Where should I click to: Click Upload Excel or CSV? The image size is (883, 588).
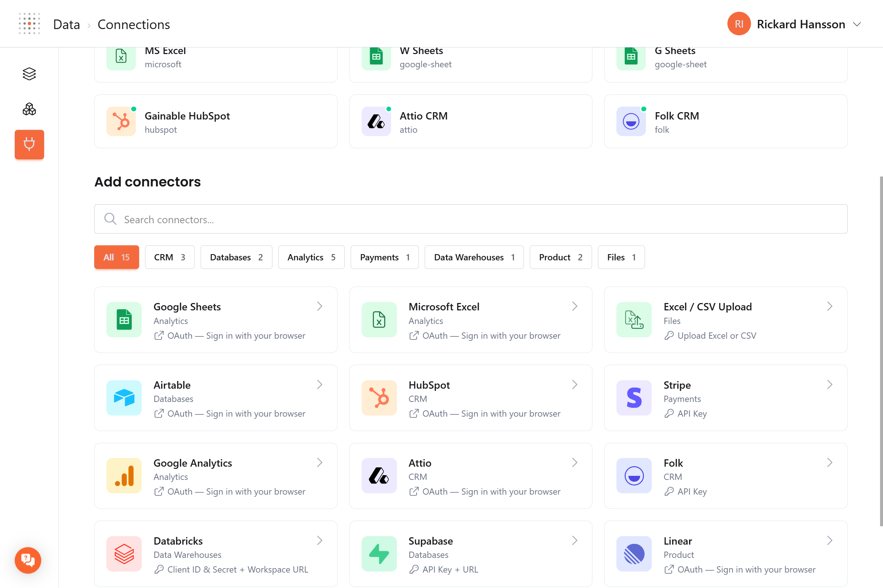click(x=710, y=335)
